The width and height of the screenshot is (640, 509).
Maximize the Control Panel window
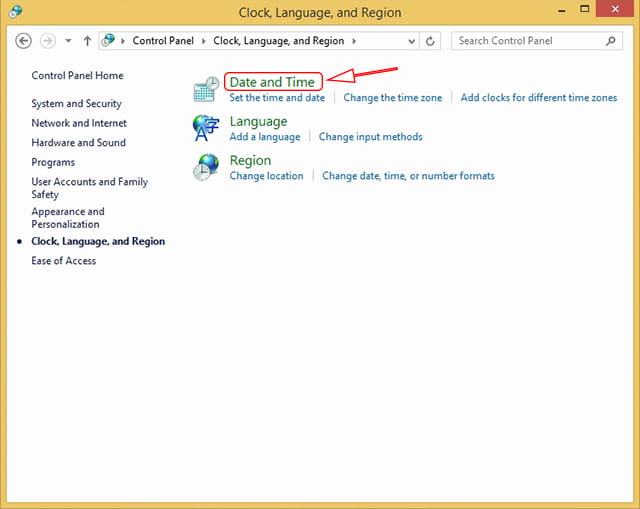pyautogui.click(x=584, y=9)
